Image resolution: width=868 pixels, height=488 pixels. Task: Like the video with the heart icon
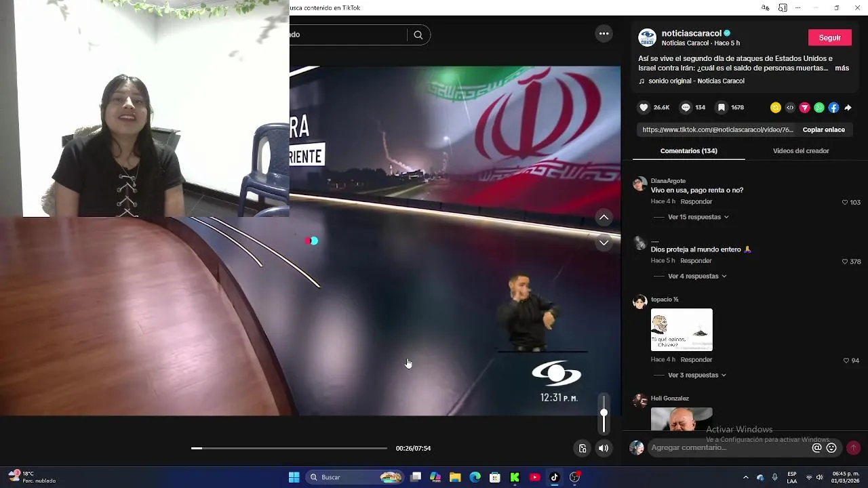pyautogui.click(x=644, y=107)
